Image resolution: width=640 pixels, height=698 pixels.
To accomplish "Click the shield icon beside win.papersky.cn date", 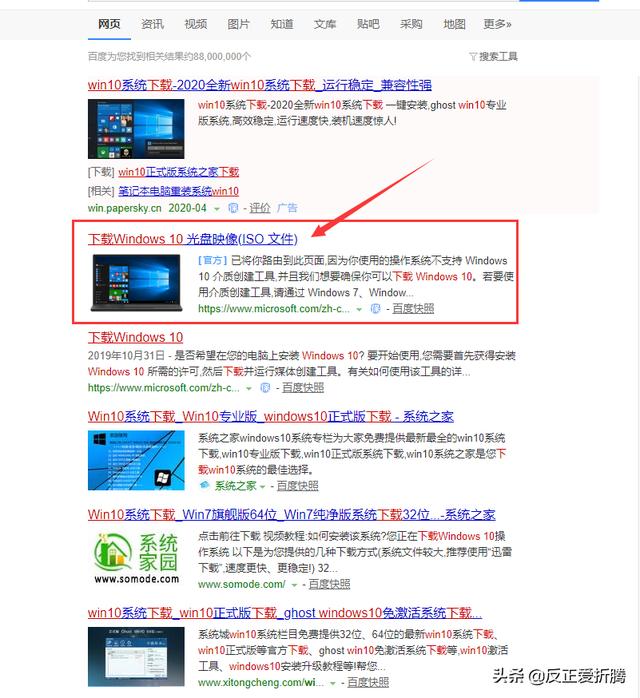I will pos(233,208).
